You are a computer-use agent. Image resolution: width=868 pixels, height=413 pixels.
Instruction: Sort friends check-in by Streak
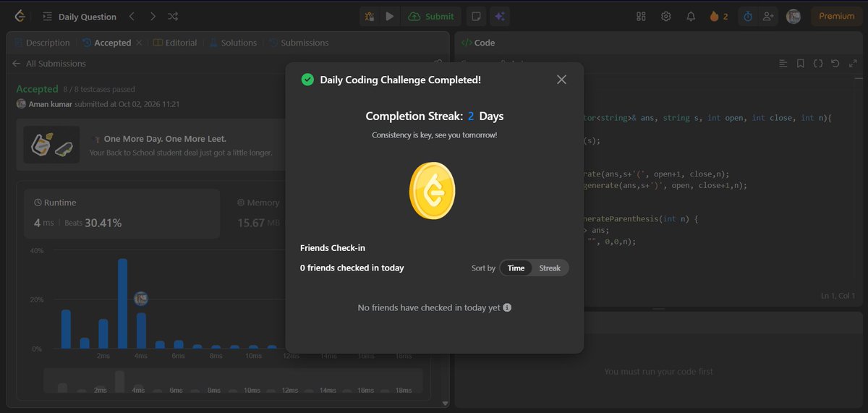(550, 268)
